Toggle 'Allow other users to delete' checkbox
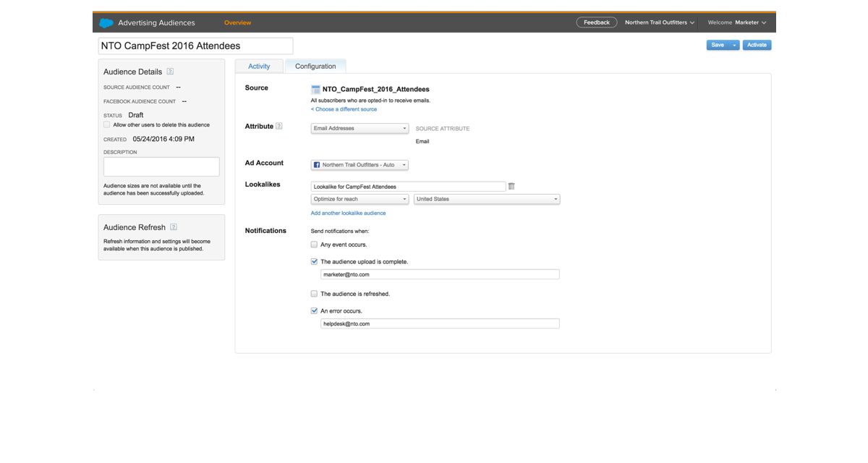 107,124
